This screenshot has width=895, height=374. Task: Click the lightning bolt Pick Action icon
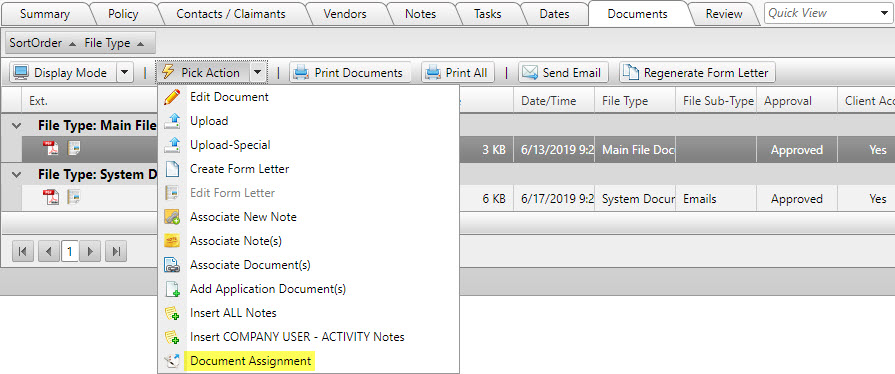point(168,72)
